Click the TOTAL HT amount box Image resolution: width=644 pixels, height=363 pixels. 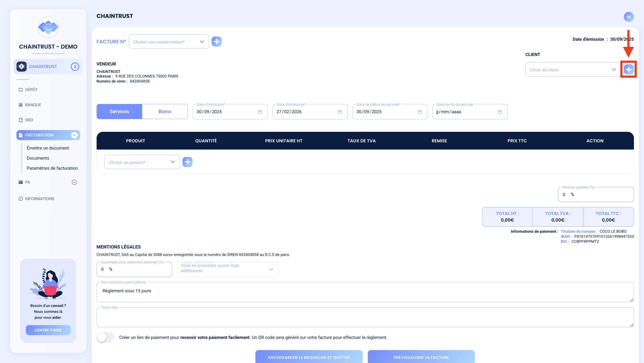(x=507, y=217)
